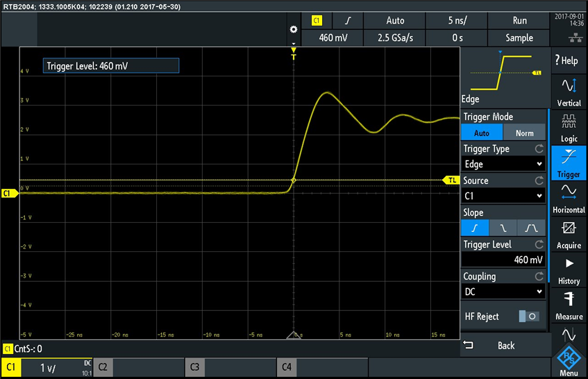Viewport: 588px width, 379px height.
Task: Select Auto trigger mode
Action: pyautogui.click(x=482, y=133)
